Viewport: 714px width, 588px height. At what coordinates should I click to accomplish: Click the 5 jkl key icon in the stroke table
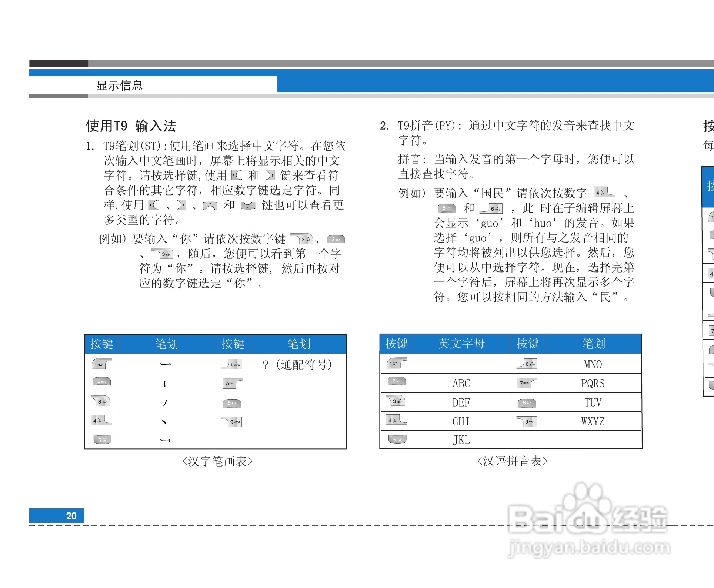point(102,440)
